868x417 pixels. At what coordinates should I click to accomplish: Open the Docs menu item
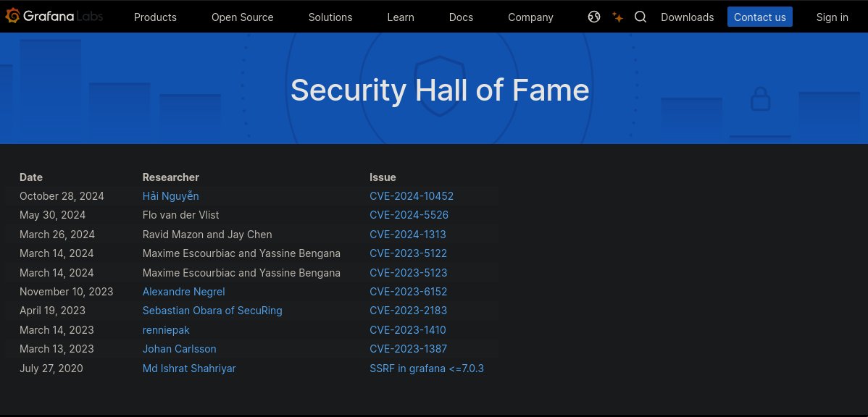461,17
